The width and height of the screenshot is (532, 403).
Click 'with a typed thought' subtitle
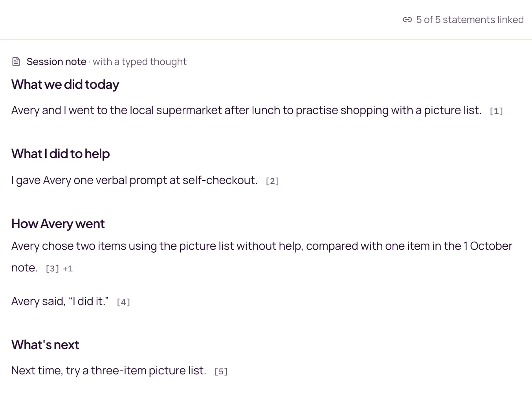tap(139, 62)
